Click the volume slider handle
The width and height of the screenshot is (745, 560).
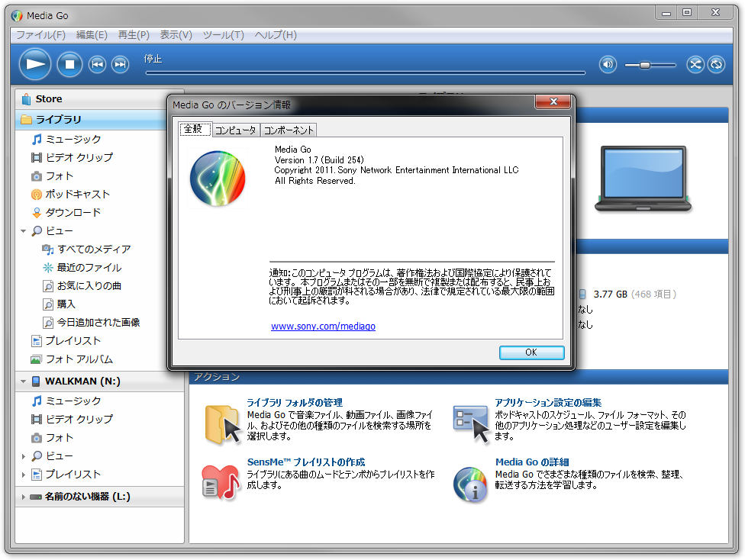tap(645, 65)
